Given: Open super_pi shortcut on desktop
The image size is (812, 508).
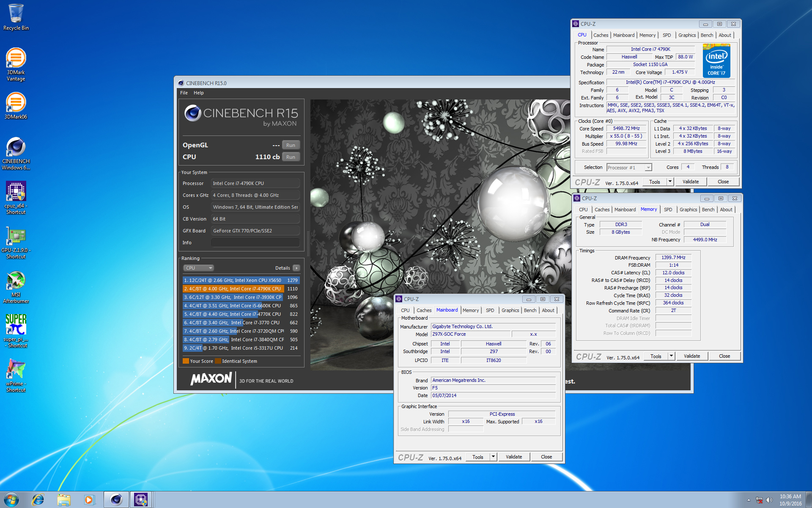Looking at the screenshot, I should coord(16,331).
